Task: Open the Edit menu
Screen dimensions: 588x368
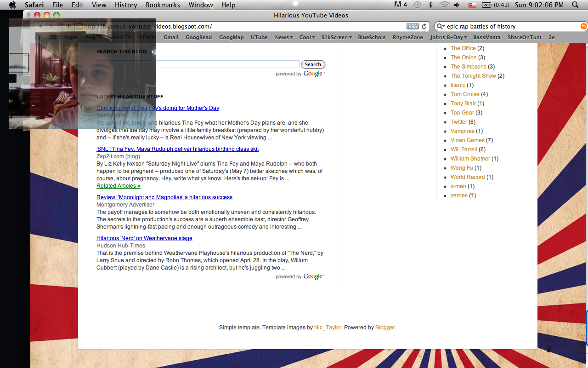Action: (x=78, y=5)
